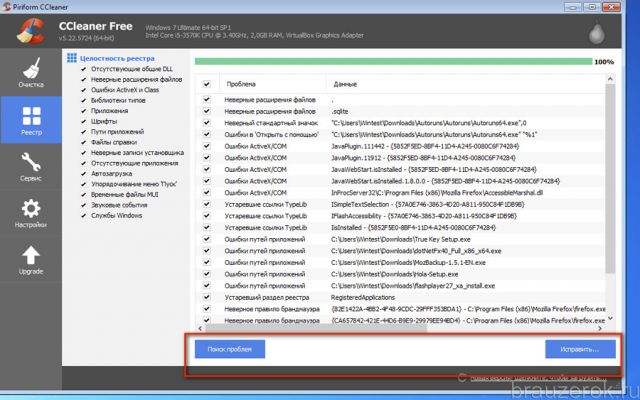Select the dotNetFx40_Full_x86_x64.exe path entry

(x=416, y=251)
